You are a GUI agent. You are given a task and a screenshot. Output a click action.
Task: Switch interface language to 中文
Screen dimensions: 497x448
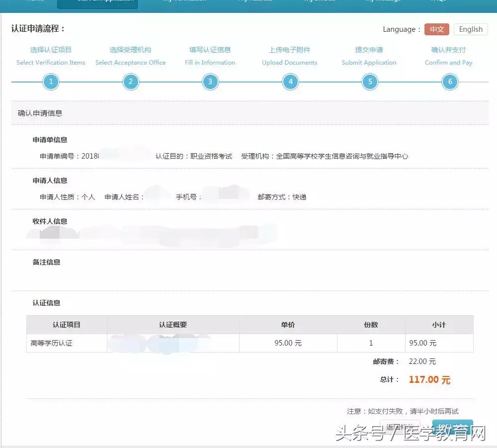[x=436, y=29]
